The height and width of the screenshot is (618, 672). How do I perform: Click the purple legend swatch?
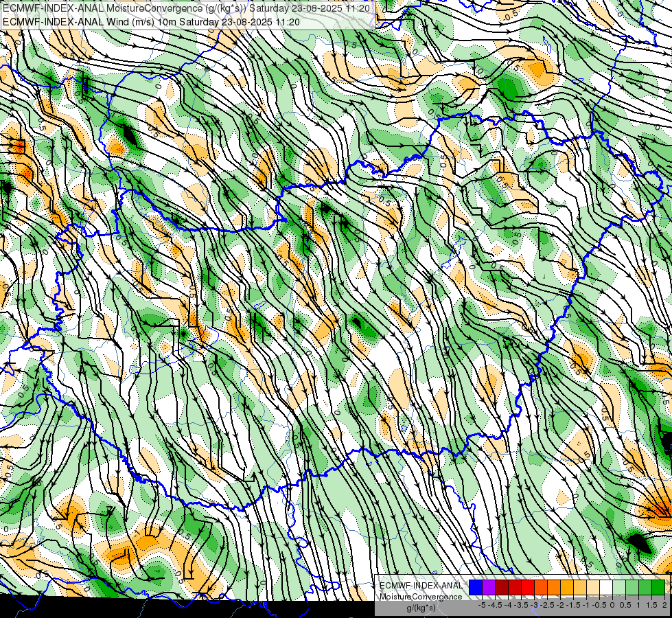point(489,587)
